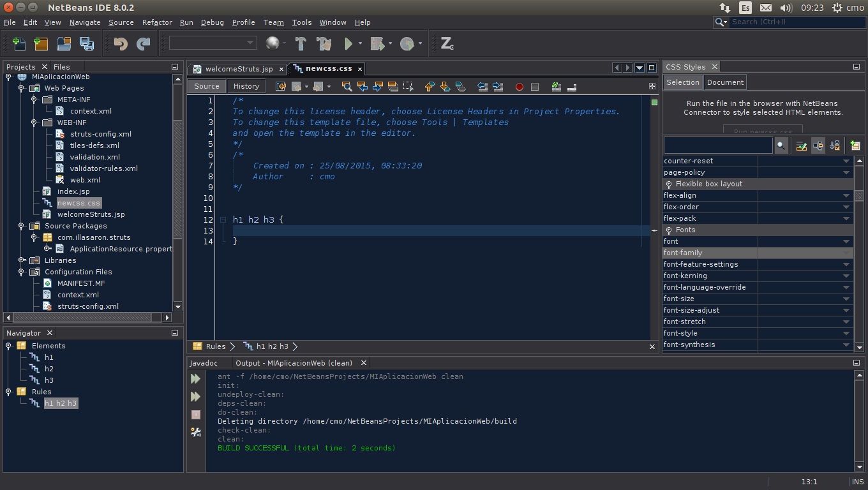Click the Debug Project toolbar icon
This screenshot has width=868, height=490.
click(x=377, y=43)
